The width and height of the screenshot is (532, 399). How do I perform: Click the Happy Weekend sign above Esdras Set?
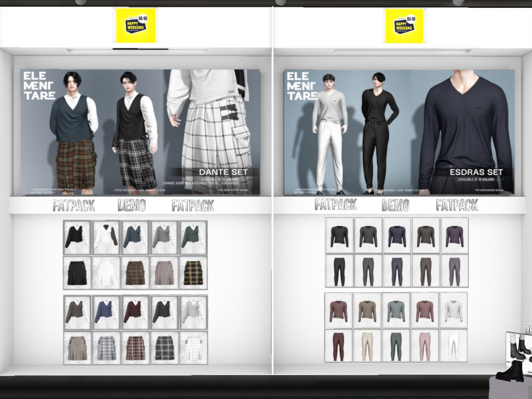coord(404,25)
